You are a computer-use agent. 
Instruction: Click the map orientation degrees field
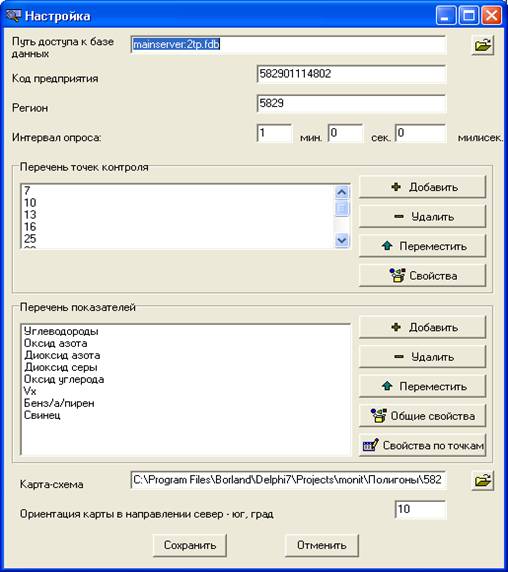tap(420, 509)
